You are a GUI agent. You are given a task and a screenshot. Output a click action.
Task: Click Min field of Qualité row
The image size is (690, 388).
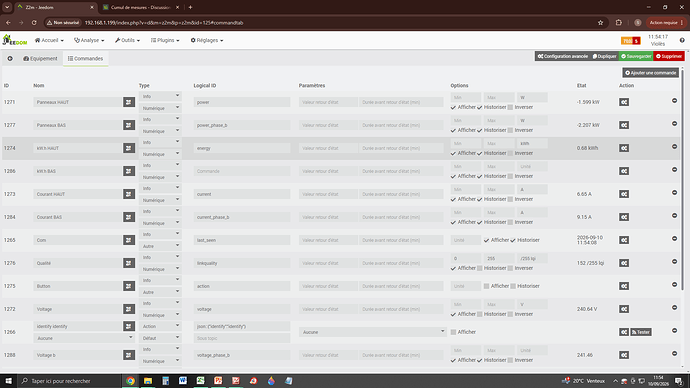tap(466, 258)
